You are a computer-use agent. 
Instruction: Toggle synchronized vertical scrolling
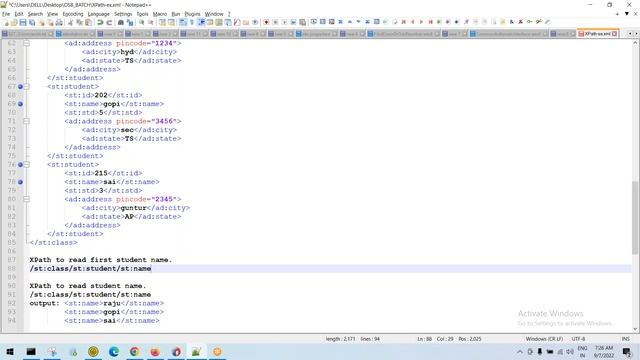tap(162, 22)
